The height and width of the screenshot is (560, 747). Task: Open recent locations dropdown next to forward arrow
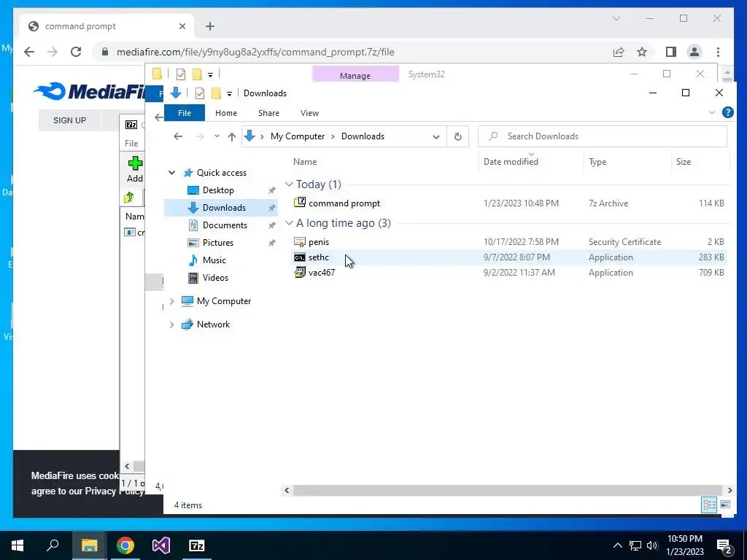217,136
